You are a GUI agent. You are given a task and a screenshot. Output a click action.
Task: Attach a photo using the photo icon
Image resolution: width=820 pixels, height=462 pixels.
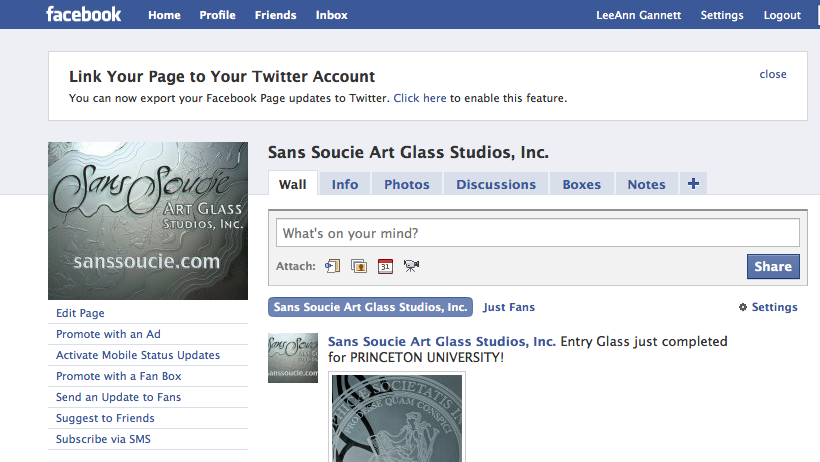coord(359,266)
